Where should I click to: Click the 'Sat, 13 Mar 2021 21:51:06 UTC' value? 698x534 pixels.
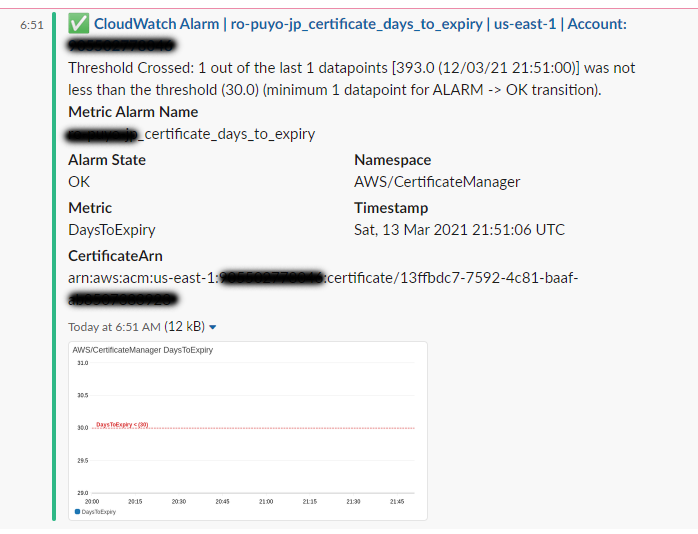point(459,230)
